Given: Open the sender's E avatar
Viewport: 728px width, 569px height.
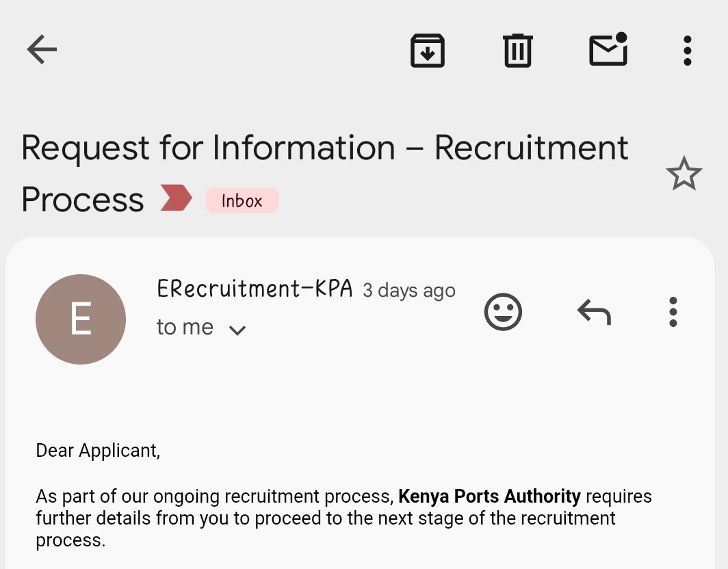Looking at the screenshot, I should 81,319.
